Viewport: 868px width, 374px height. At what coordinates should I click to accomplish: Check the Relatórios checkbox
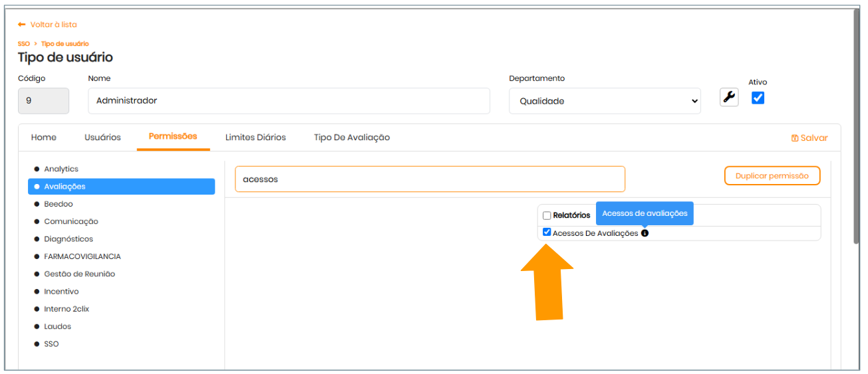click(547, 215)
